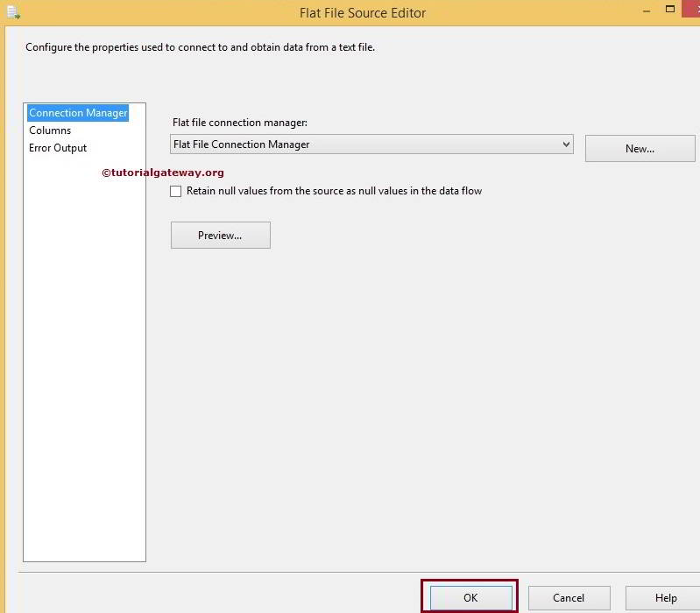Maximize the Flat File Source Editor window
The height and width of the screenshot is (613, 700).
(x=670, y=9)
